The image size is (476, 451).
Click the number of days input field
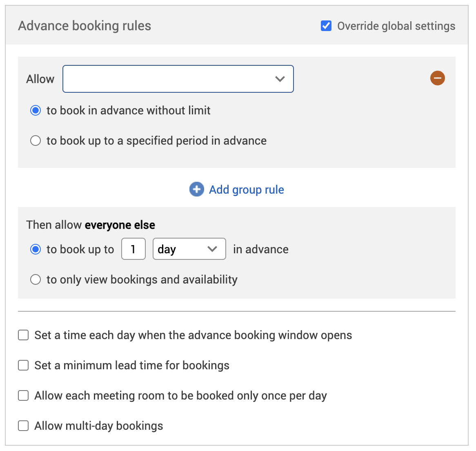[x=133, y=249]
